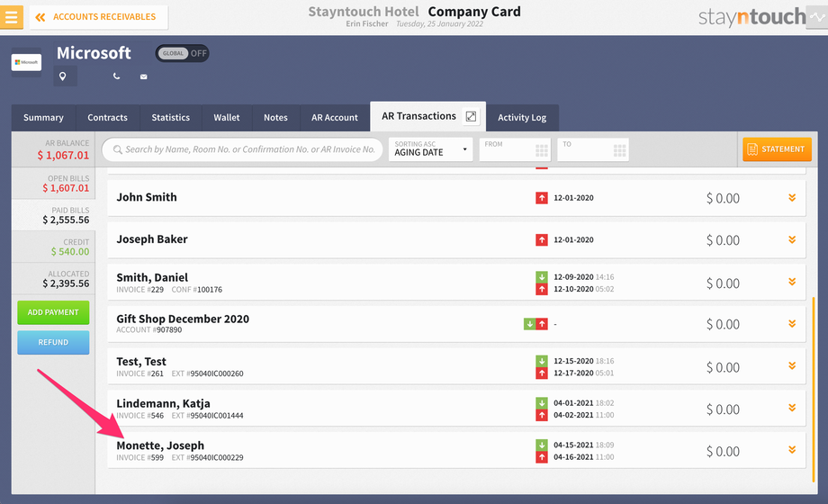
Task: Select the Credit filter tile
Action: point(53,247)
